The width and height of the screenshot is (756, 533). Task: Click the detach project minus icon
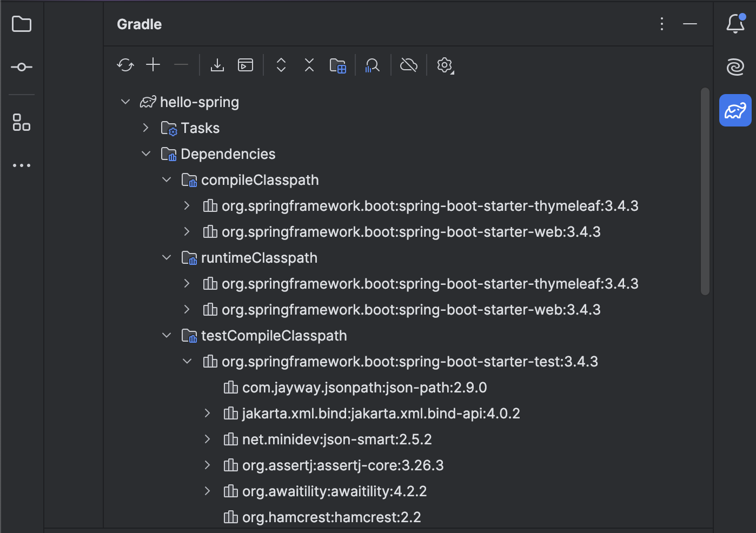(181, 65)
